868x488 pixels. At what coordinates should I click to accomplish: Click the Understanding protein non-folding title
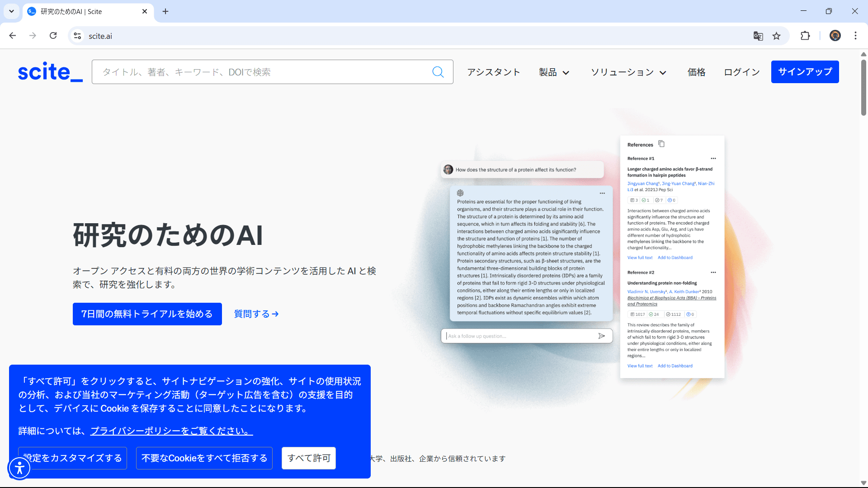tap(662, 283)
